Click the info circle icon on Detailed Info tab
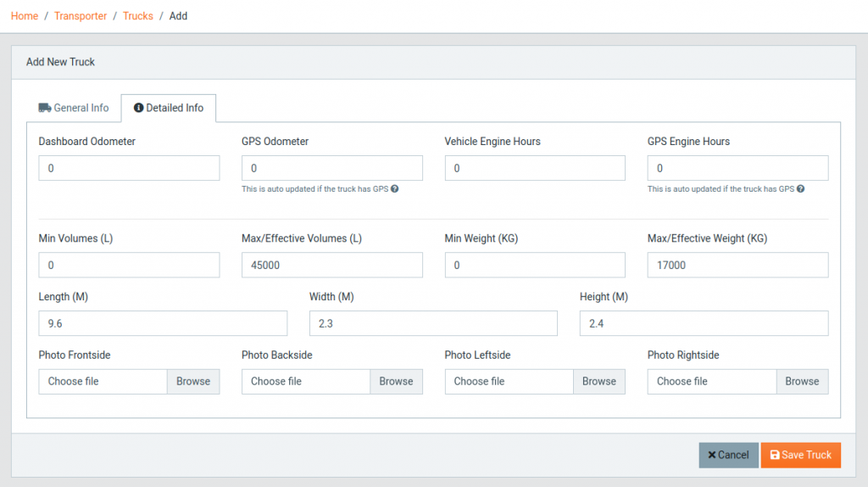 click(138, 108)
